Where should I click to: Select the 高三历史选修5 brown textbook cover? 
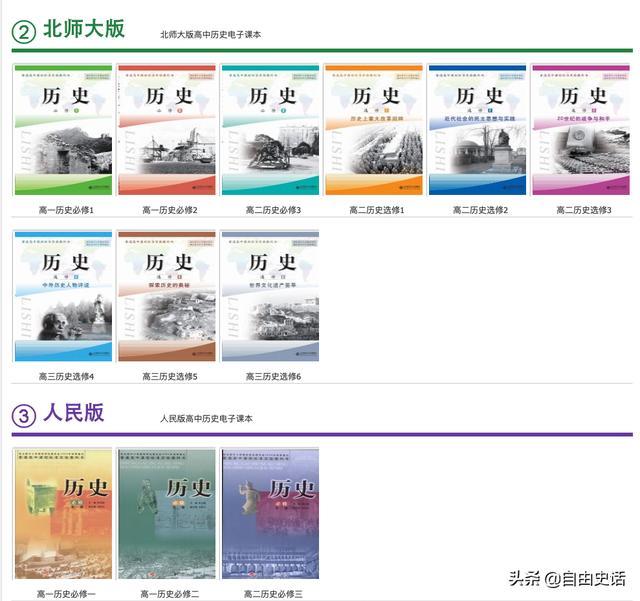(x=167, y=296)
